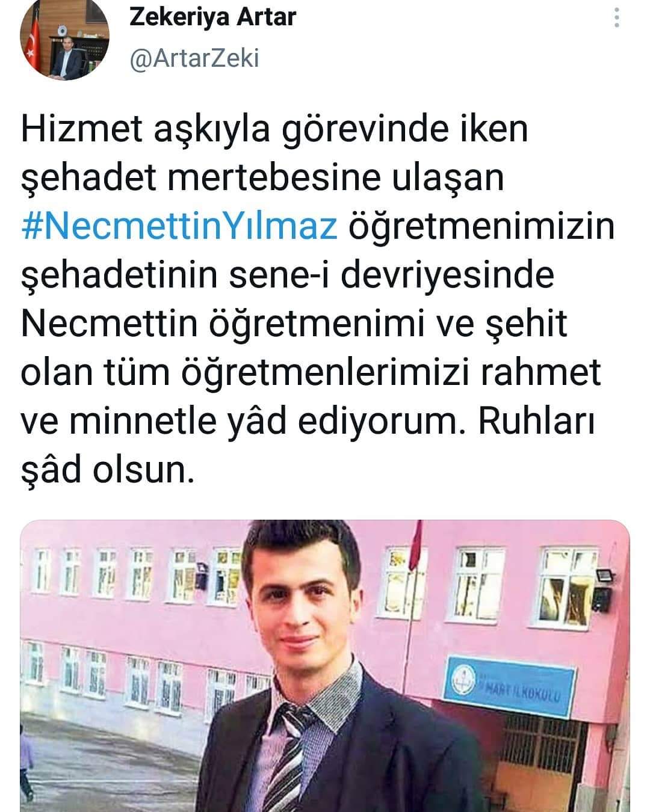Tap the tweet text starting with Hizmet aşkıyla

point(318,299)
